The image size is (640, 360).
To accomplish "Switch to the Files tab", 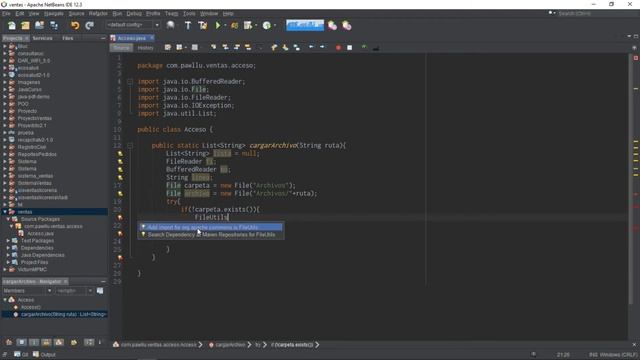I will [68, 38].
